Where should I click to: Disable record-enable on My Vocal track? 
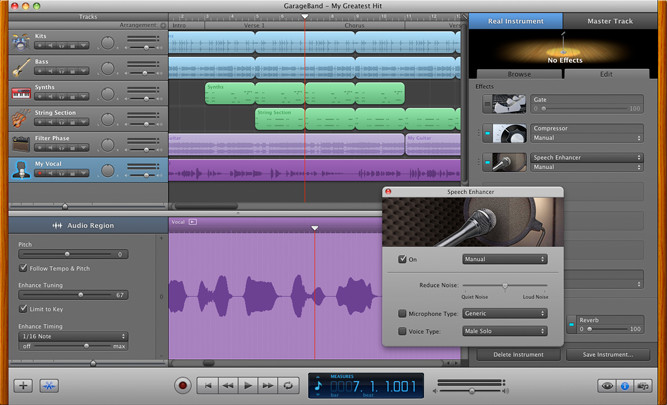click(x=40, y=173)
